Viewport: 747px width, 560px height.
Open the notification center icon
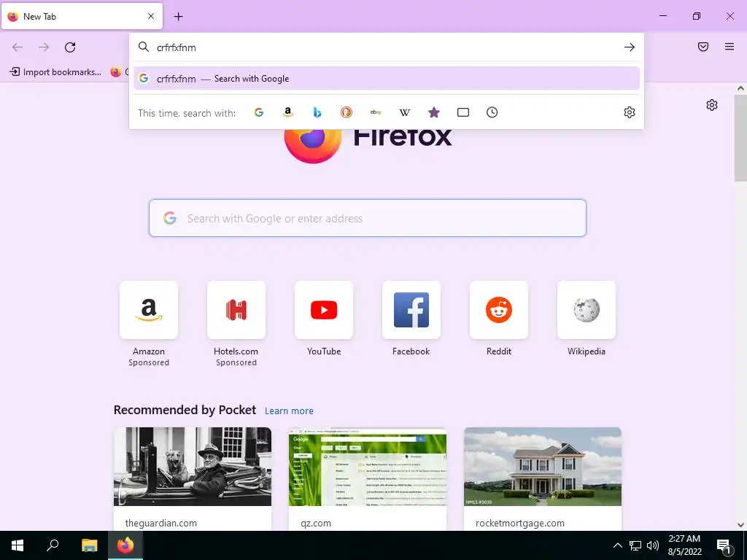(x=724, y=546)
